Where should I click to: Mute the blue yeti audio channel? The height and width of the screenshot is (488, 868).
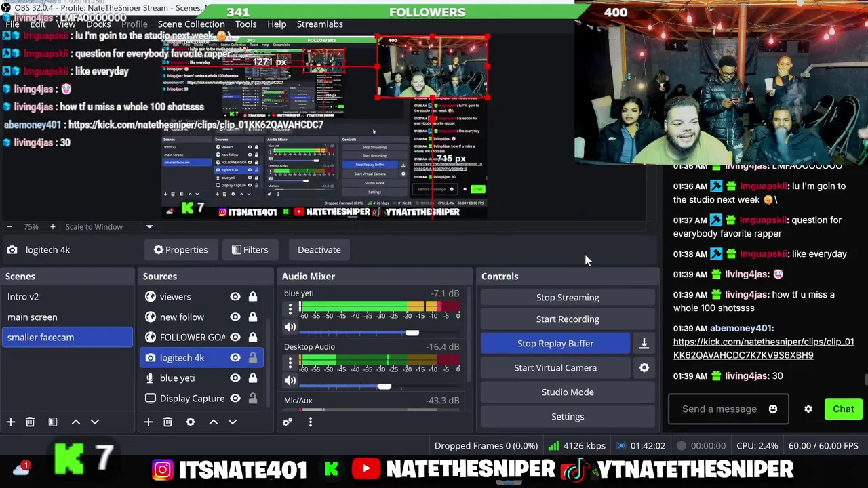pyautogui.click(x=290, y=327)
